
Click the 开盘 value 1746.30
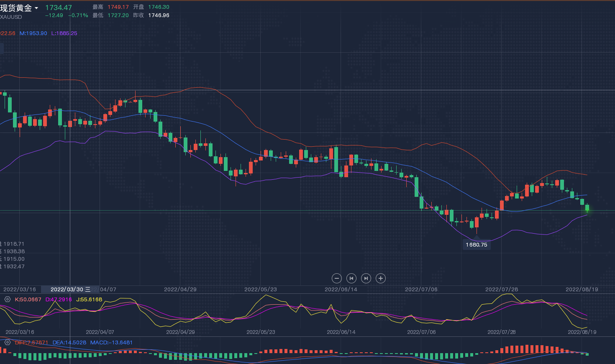159,7
